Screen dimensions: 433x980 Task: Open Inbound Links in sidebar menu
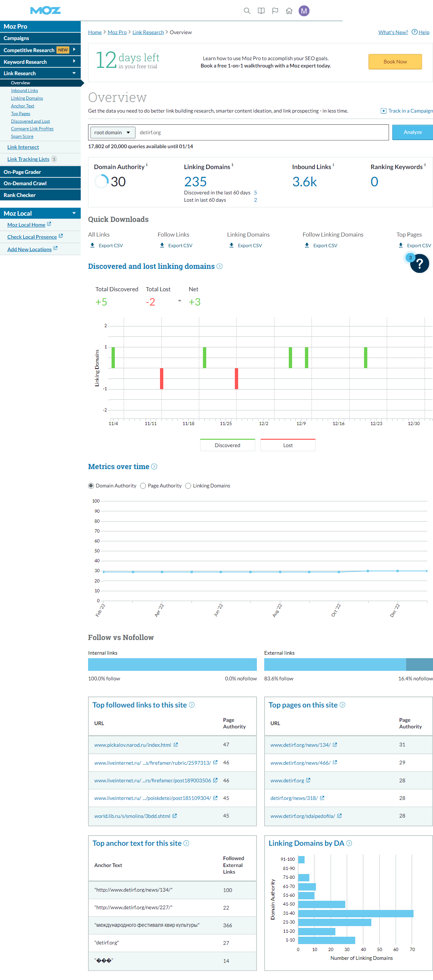tap(24, 91)
